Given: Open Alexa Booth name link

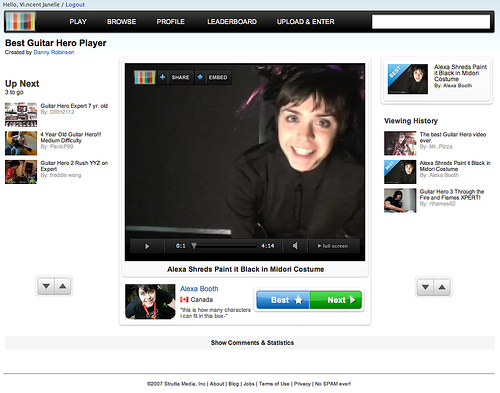Looking at the screenshot, I should (x=199, y=289).
